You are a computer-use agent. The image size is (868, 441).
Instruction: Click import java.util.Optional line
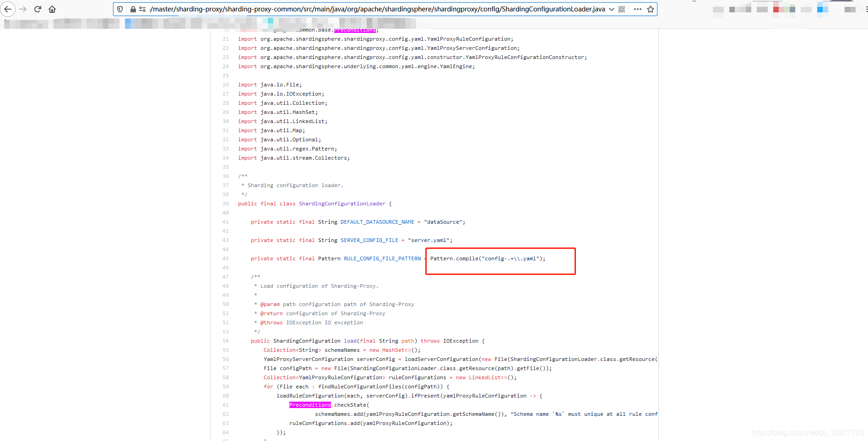(x=279, y=140)
